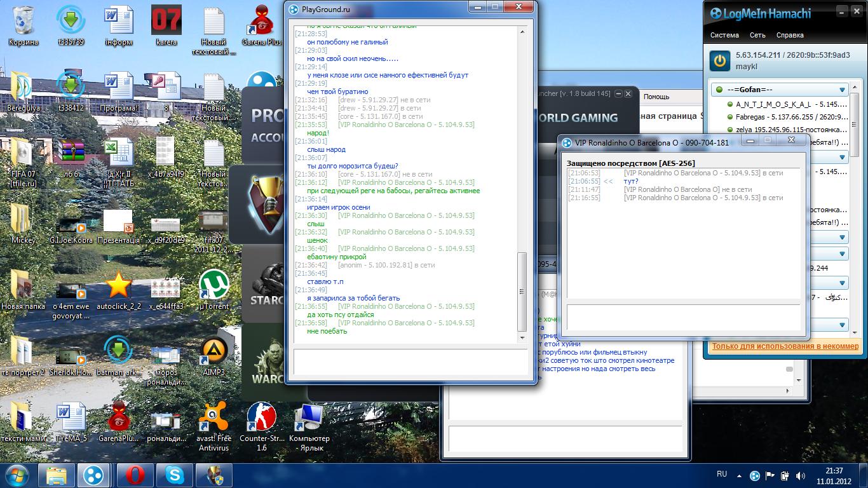Select the FIFA 07 [tfile.ru] folder
868x488 pixels.
(x=24, y=162)
